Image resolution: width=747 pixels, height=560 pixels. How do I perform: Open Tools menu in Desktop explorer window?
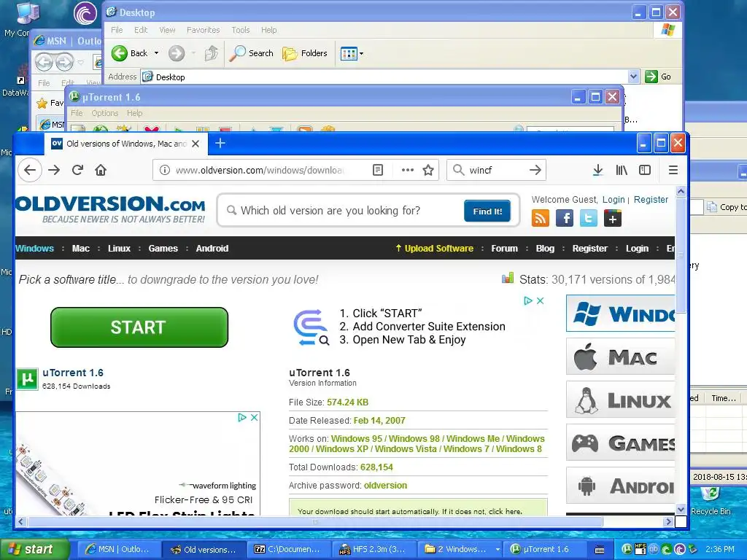pos(241,30)
